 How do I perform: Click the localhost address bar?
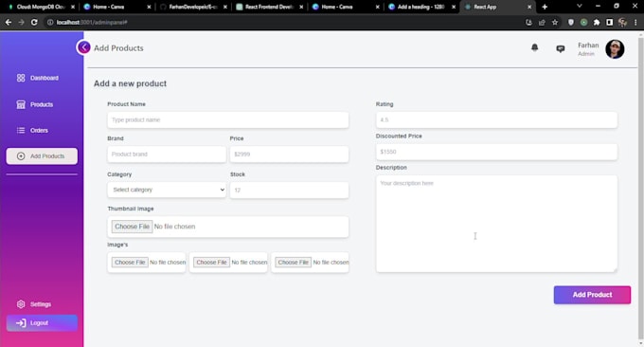click(x=283, y=22)
